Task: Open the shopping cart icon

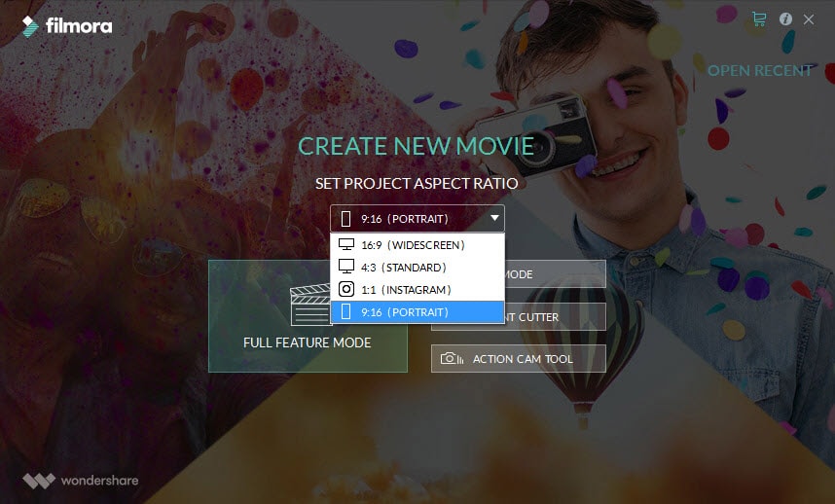Action: [x=759, y=19]
